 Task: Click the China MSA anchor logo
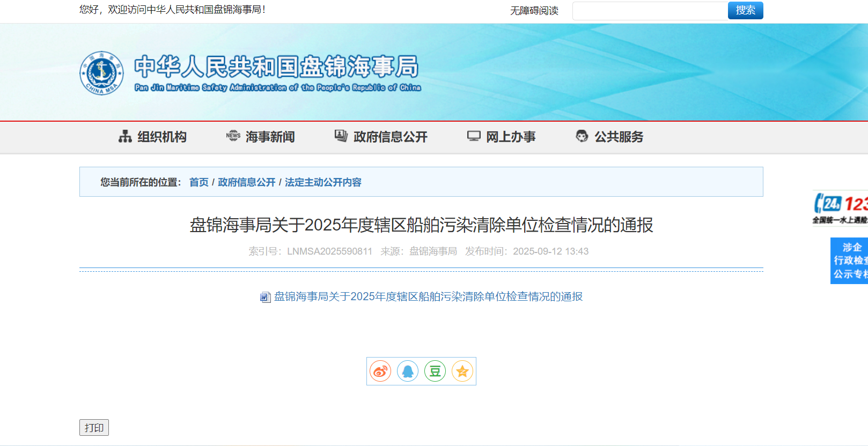[101, 73]
